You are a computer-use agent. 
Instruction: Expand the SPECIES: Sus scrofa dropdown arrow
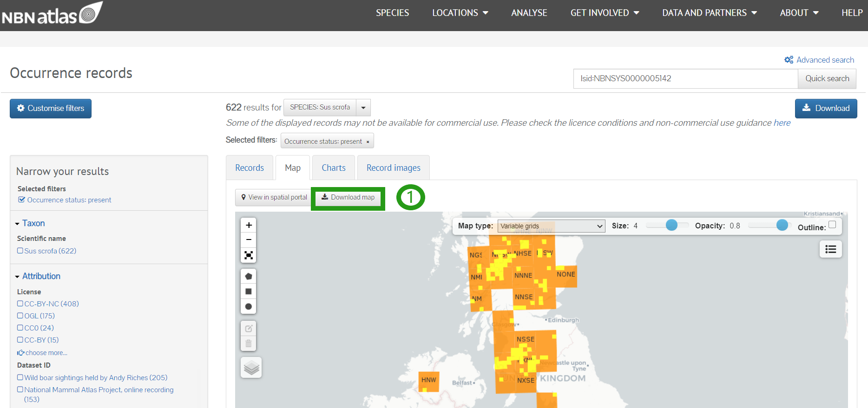363,108
